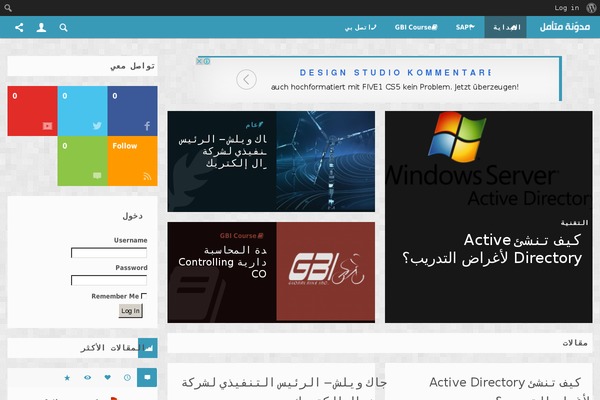Select the star tab icon in posts widget

pyautogui.click(x=67, y=378)
